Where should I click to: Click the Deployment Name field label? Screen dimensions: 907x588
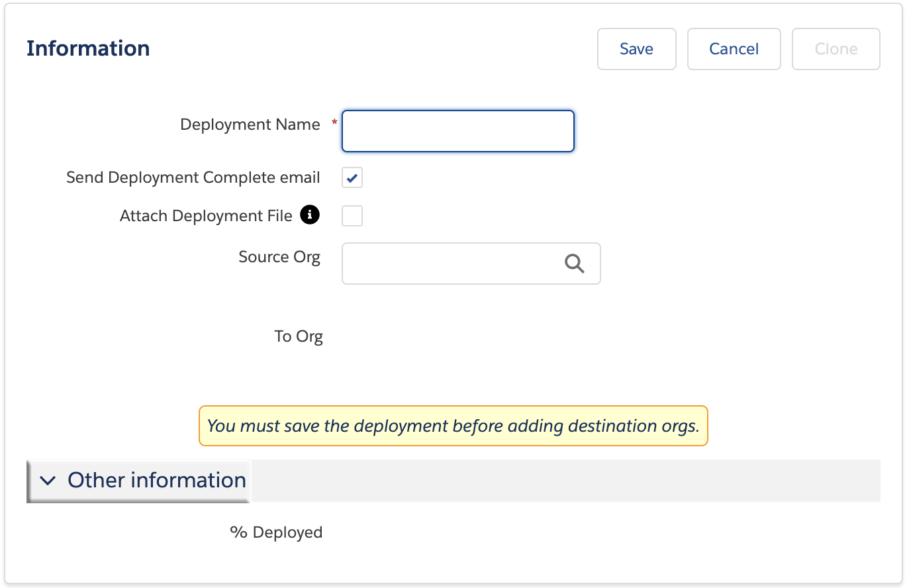coord(250,124)
